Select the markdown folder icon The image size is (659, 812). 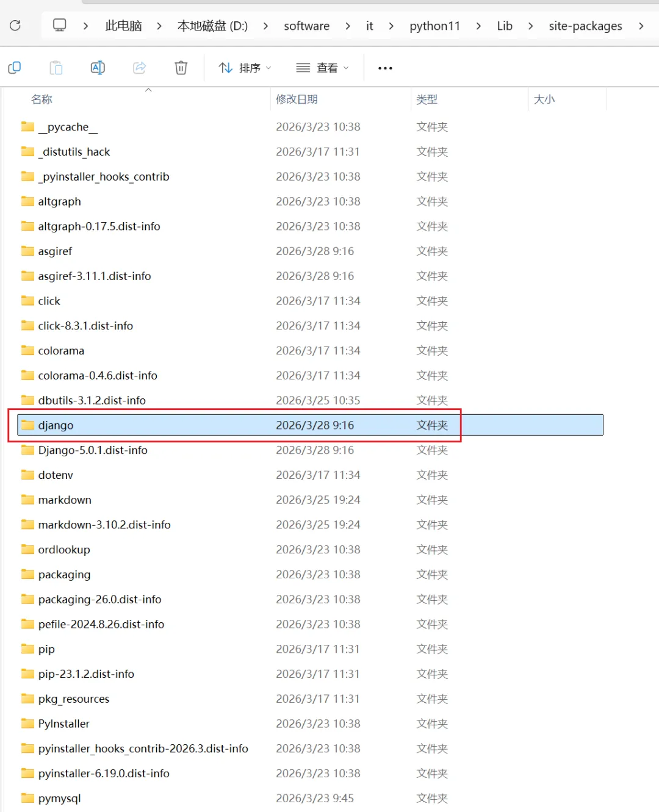(28, 500)
